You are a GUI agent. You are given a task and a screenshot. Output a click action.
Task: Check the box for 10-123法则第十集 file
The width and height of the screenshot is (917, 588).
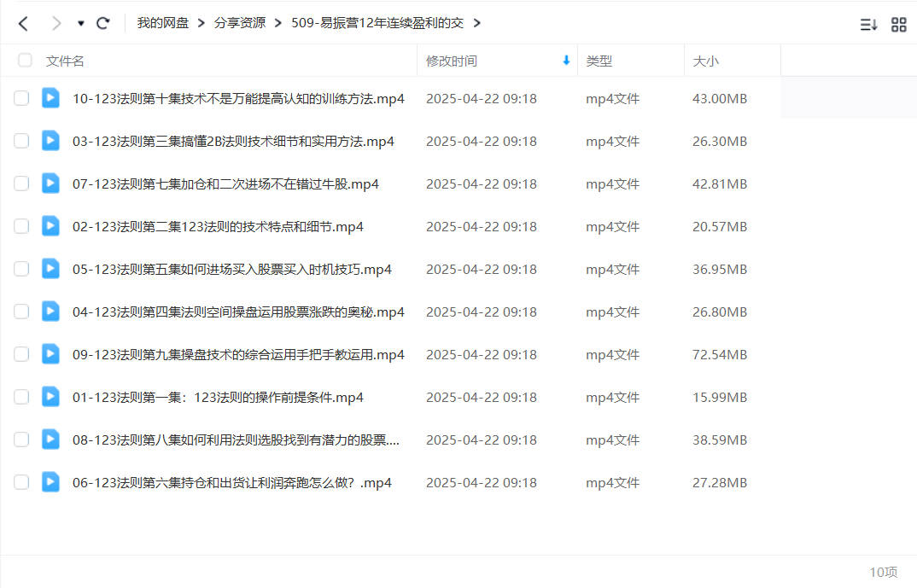pyautogui.click(x=21, y=98)
